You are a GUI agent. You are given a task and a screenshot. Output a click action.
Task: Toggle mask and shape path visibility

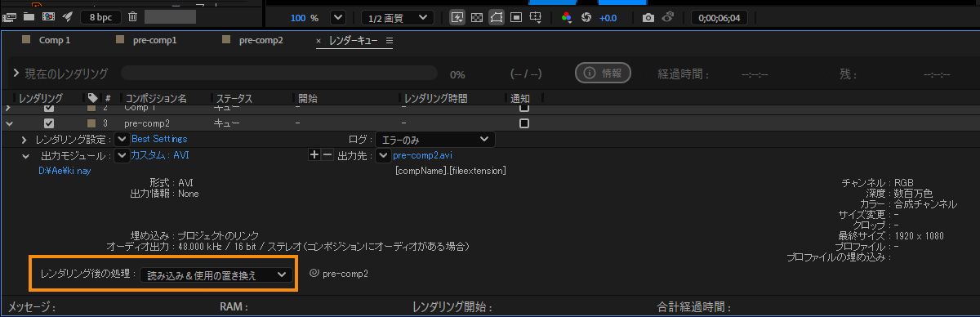496,17
